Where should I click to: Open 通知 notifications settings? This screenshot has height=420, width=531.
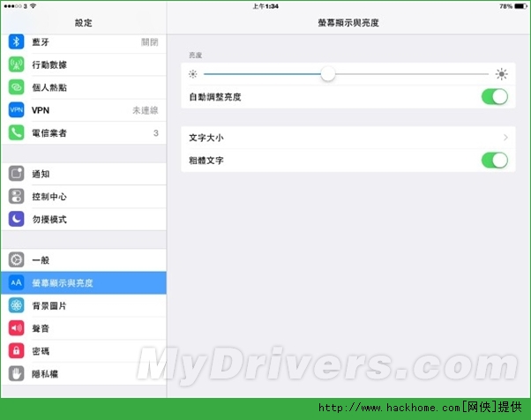[84, 174]
